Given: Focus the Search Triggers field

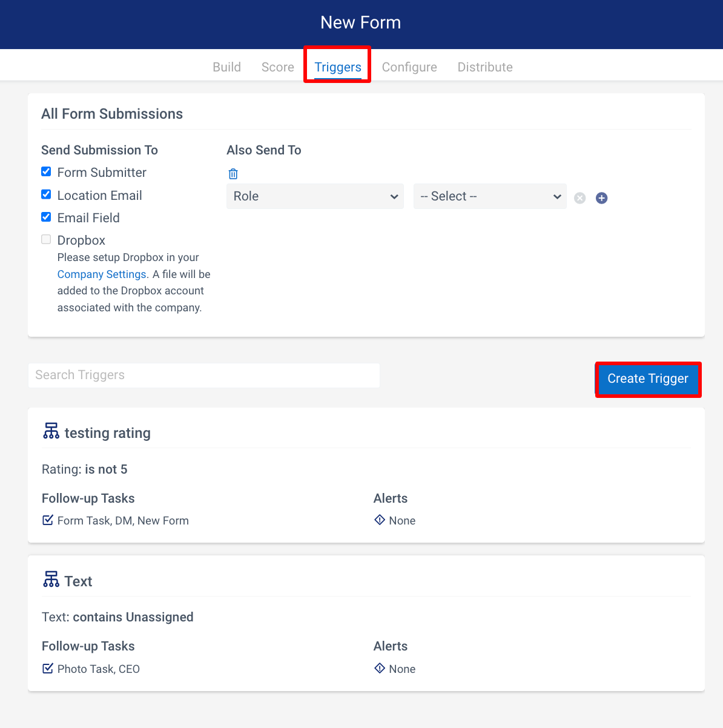Looking at the screenshot, I should click(x=204, y=376).
